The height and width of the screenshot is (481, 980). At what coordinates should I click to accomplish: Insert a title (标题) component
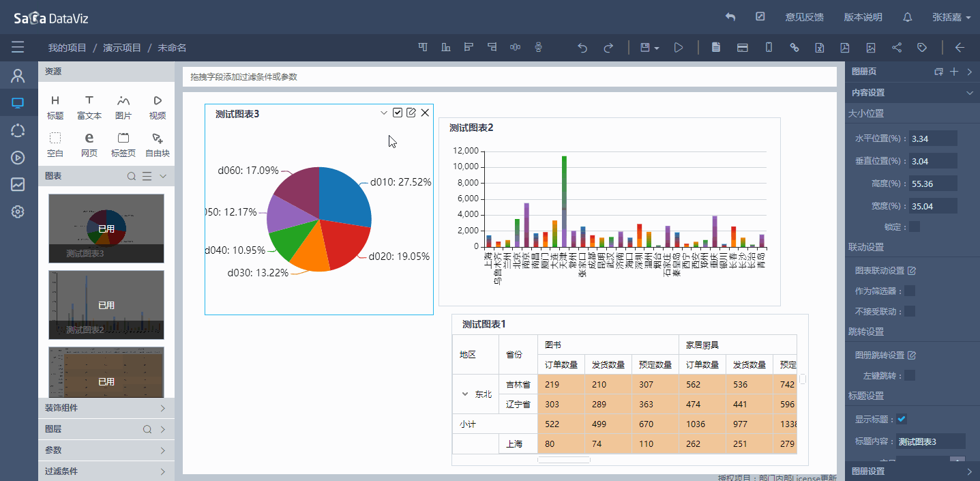[x=55, y=108]
